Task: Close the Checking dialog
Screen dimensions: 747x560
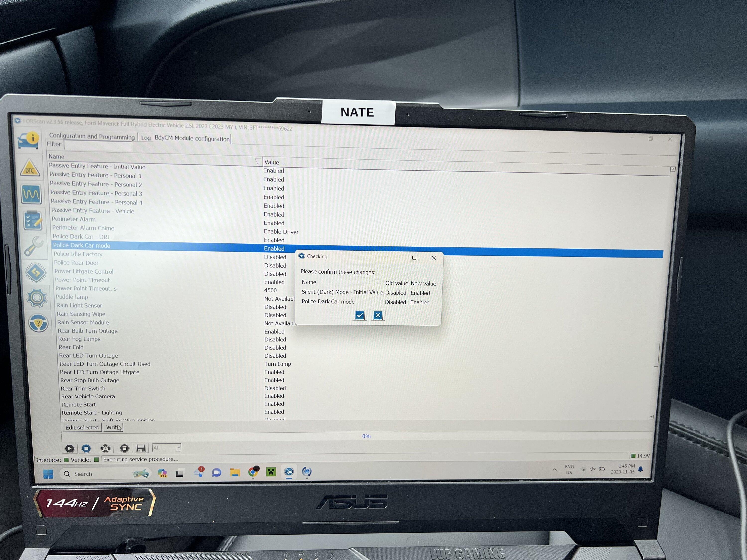Action: [x=434, y=258]
